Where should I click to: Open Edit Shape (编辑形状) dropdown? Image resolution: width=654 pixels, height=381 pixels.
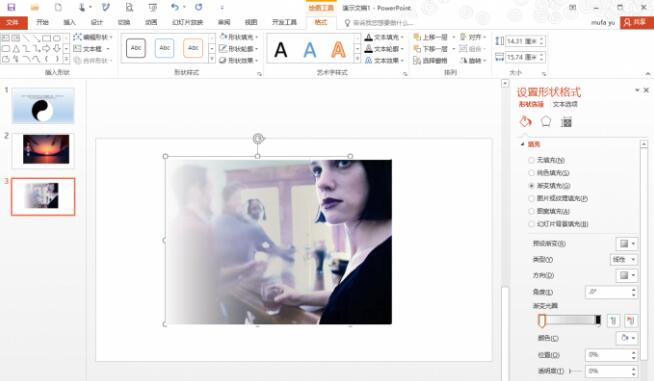pos(93,37)
